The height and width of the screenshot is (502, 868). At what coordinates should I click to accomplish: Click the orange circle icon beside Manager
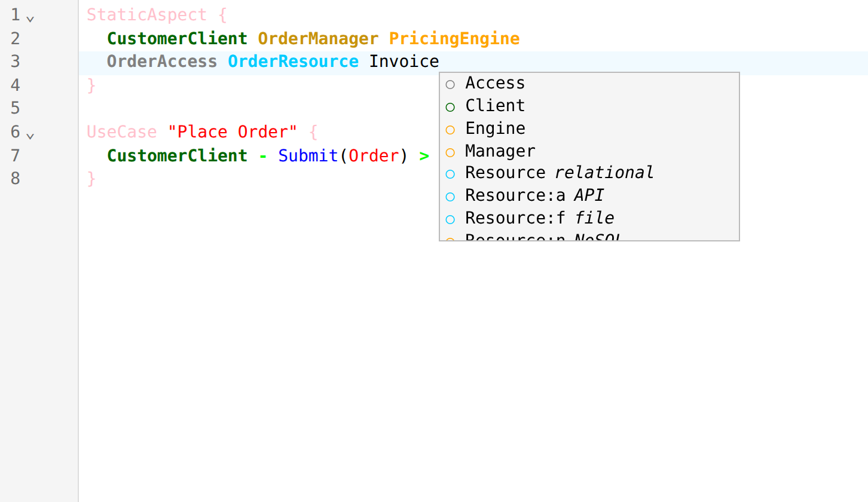450,152
